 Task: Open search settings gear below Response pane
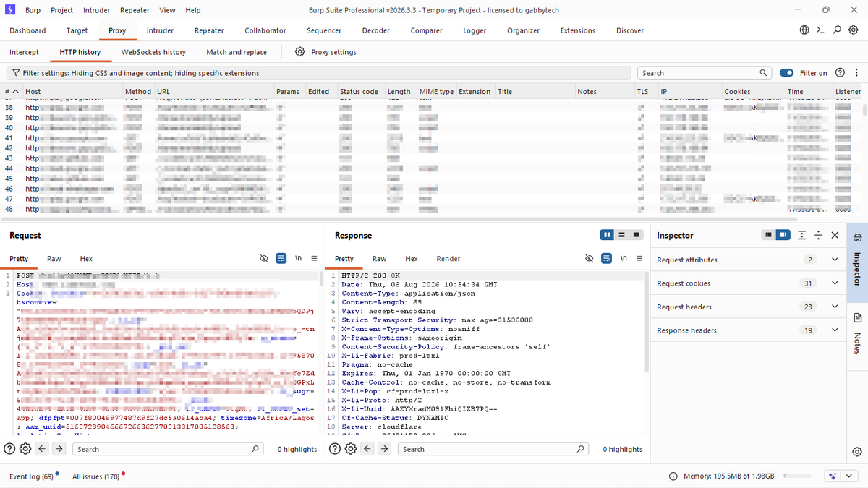pos(351,449)
